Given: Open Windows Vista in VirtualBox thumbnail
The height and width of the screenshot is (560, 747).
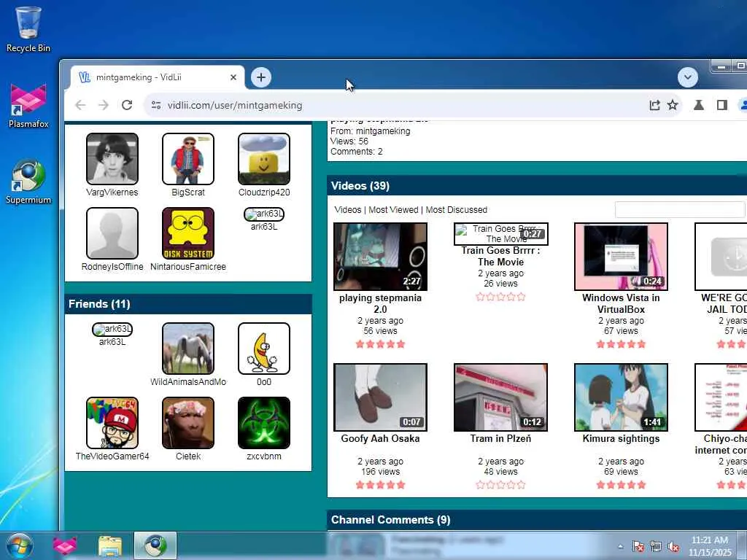Looking at the screenshot, I should [x=621, y=257].
